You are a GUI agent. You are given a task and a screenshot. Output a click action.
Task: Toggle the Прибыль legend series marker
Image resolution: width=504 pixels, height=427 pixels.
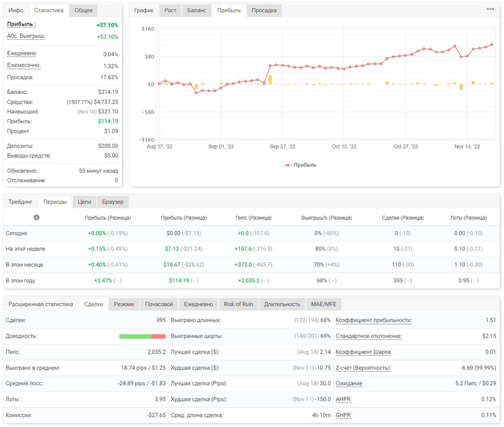pos(288,165)
